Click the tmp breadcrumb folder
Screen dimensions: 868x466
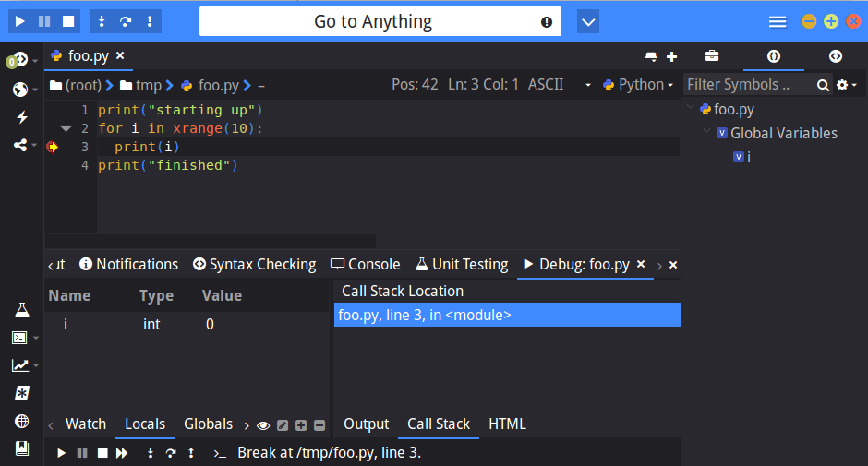point(141,85)
